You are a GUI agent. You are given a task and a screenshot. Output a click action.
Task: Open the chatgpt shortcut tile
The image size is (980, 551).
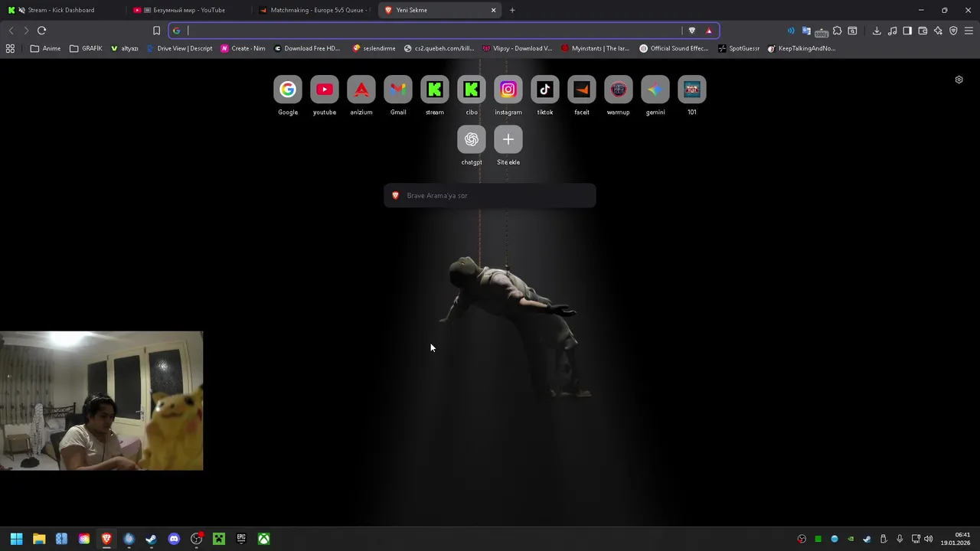pos(472,139)
